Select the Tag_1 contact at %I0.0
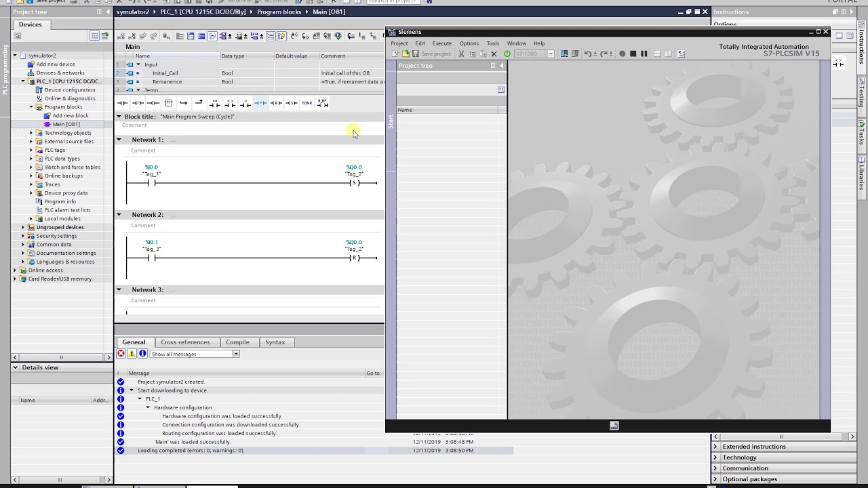Image resolution: width=868 pixels, height=488 pixels. [x=152, y=183]
